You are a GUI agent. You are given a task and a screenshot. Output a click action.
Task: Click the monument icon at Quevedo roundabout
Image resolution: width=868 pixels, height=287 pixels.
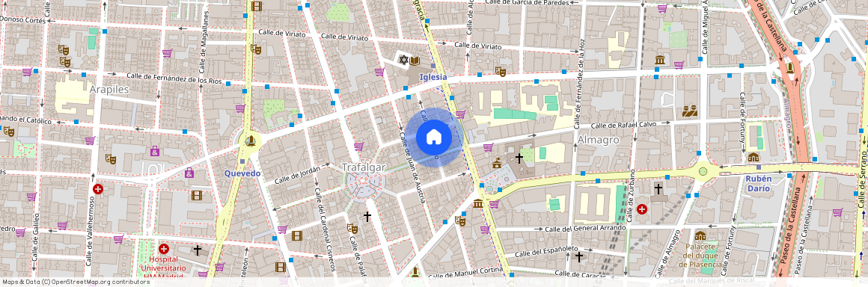point(251,141)
